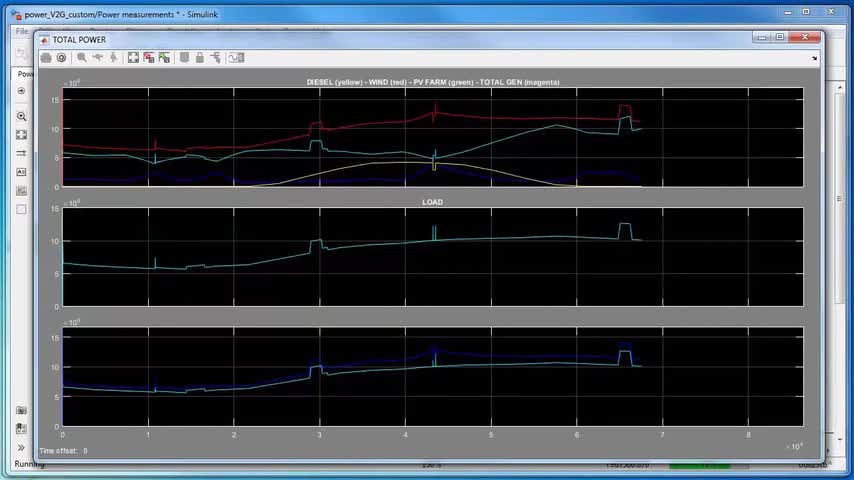Click inside the bottom comparison axes plot
Viewport: 854px width, 480px height.
(433, 377)
